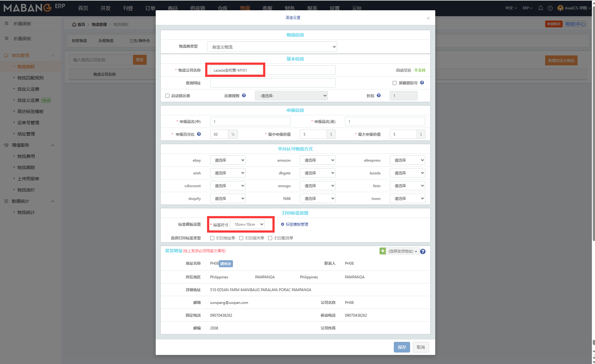The width and height of the screenshot is (595, 364).
Task: Open the 物流商类型 dropdown
Action: click(272, 47)
